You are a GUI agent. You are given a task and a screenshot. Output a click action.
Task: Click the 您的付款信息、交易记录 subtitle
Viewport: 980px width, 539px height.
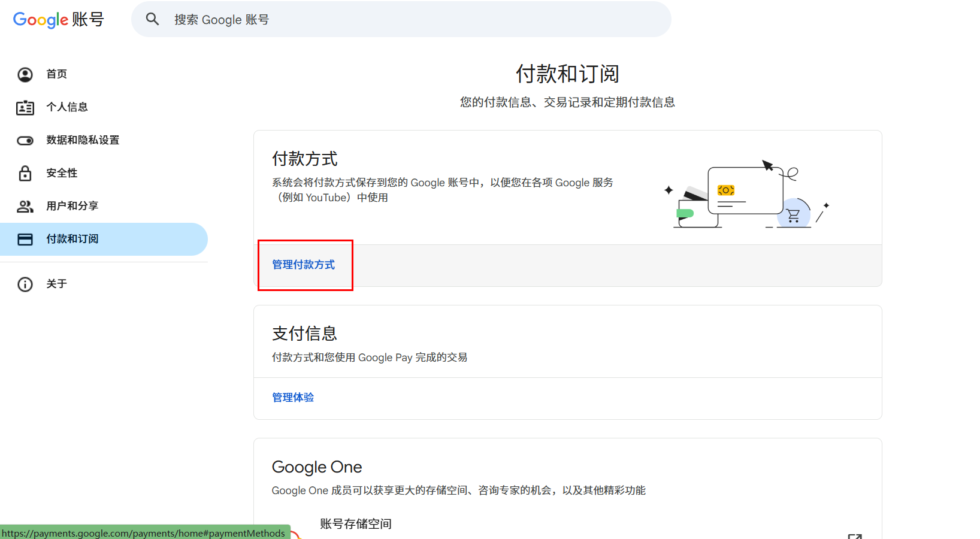tap(568, 102)
